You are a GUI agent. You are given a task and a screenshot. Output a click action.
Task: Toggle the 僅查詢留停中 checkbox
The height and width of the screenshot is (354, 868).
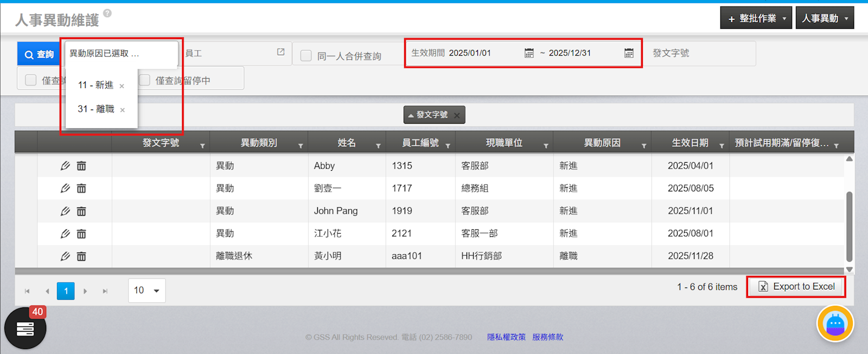[145, 80]
